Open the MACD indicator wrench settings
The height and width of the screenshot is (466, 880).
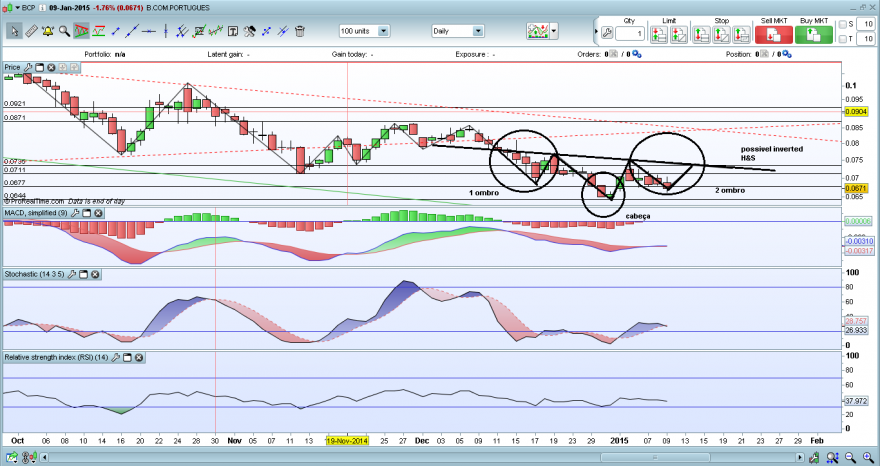pyautogui.click(x=77, y=213)
